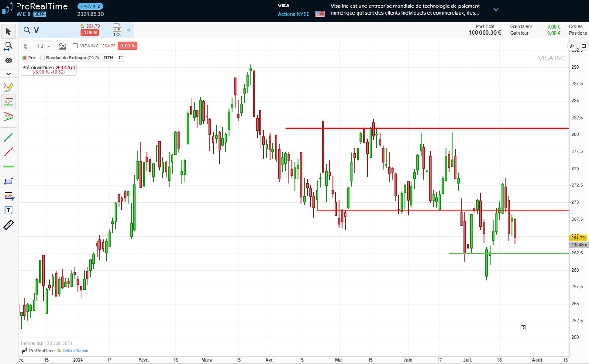The image size is (589, 364).
Task: Open the T.O. order ticket icon
Action: coord(116,30)
